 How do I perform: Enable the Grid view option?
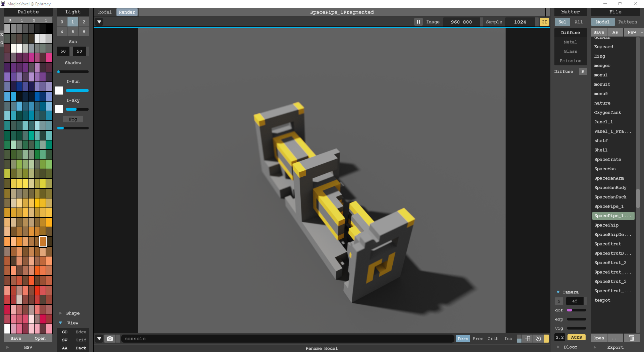click(x=81, y=340)
